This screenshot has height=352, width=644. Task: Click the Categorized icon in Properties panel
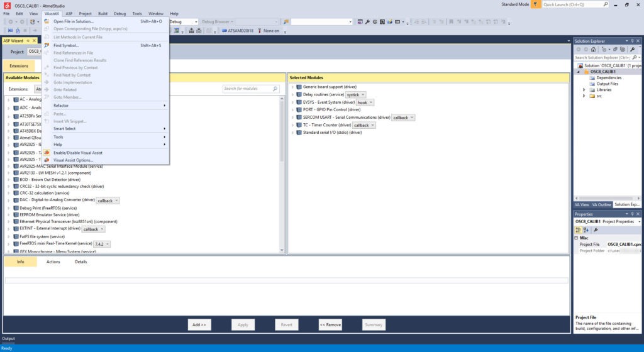point(579,230)
